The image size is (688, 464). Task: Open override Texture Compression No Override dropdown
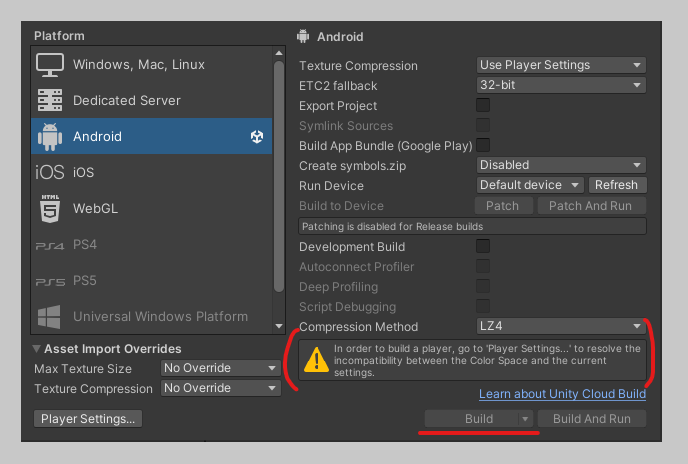click(x=221, y=388)
